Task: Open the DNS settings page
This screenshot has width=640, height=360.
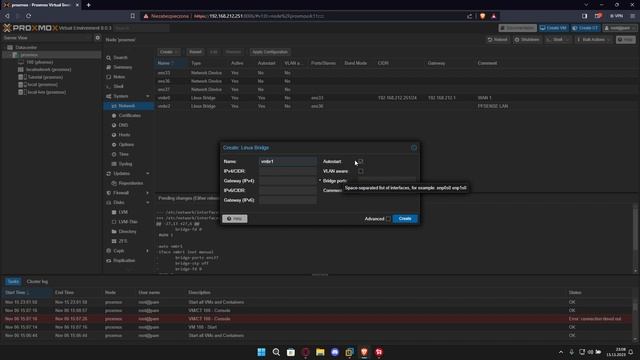Action: 123,125
